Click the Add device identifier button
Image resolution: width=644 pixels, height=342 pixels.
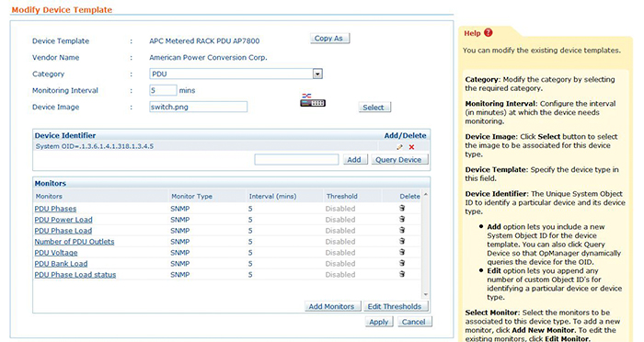355,159
